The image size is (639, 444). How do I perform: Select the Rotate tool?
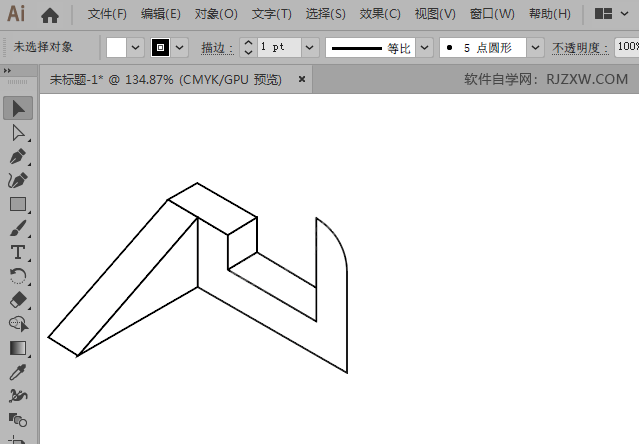(x=18, y=276)
